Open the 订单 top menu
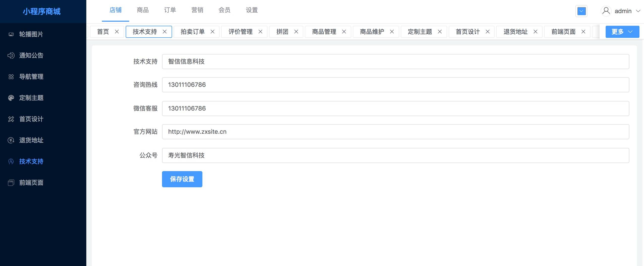This screenshot has height=266, width=644. click(x=170, y=10)
